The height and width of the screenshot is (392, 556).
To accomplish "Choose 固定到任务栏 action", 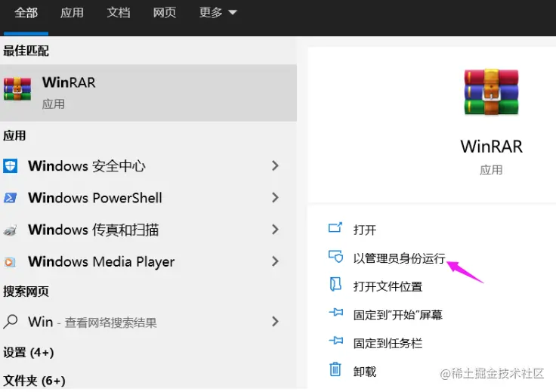I will (x=388, y=343).
